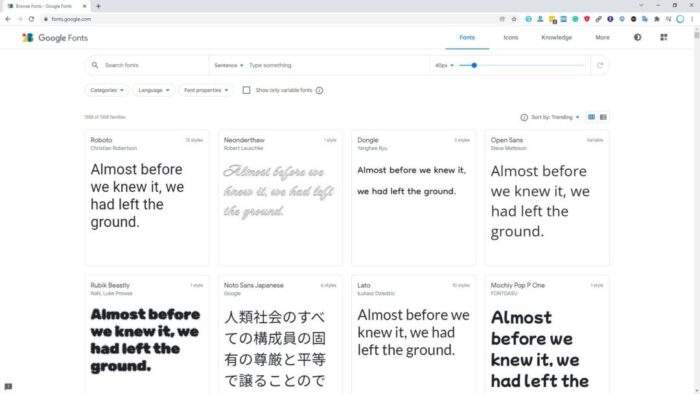
Task: Open the Categories filter dropdown
Action: point(107,90)
